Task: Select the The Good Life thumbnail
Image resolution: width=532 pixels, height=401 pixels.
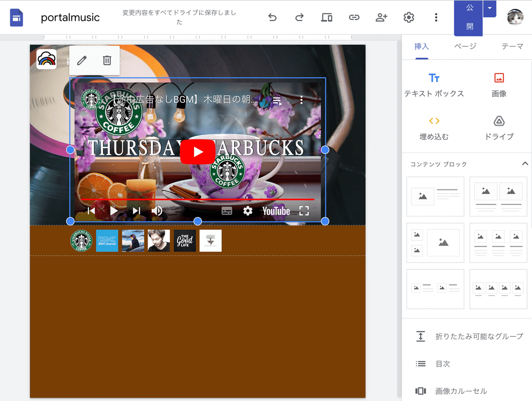Action: click(185, 241)
